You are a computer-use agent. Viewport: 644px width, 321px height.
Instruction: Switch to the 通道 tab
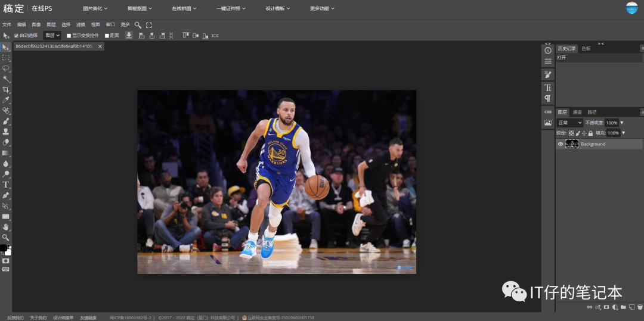click(x=577, y=112)
